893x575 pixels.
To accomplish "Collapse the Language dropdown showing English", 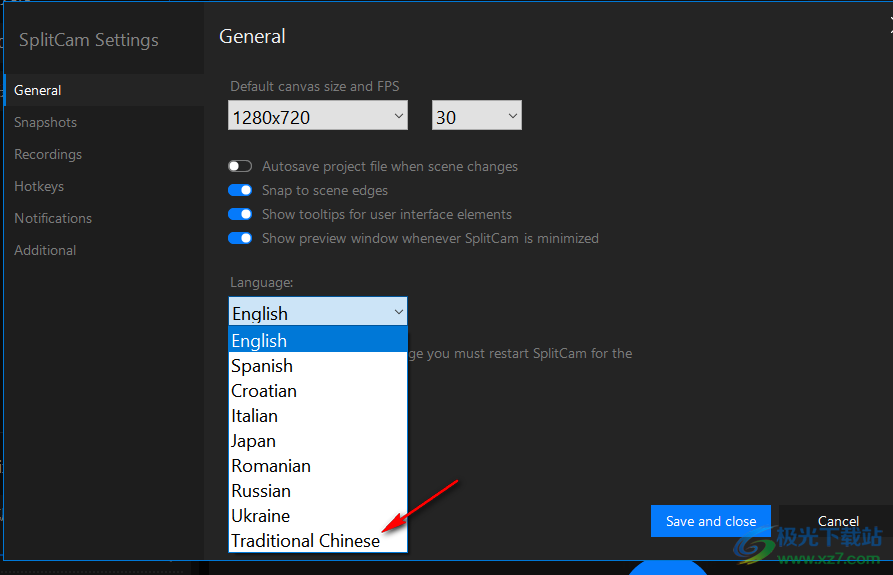I will (x=318, y=311).
